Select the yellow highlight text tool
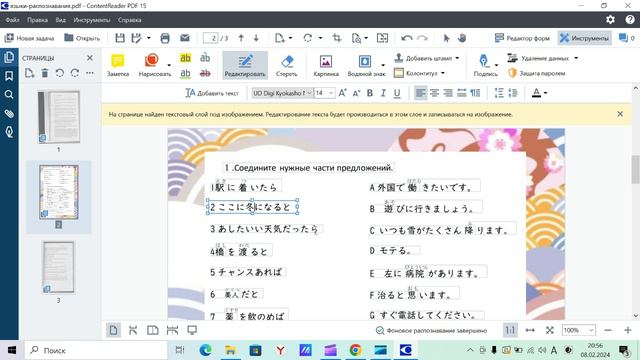This screenshot has width=640, height=360. pyautogui.click(x=185, y=58)
